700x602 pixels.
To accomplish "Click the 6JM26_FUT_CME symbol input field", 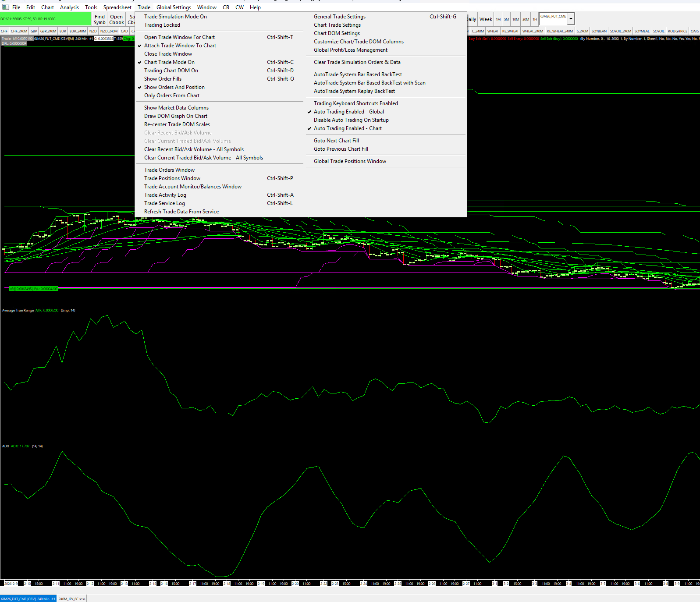I will [x=553, y=17].
